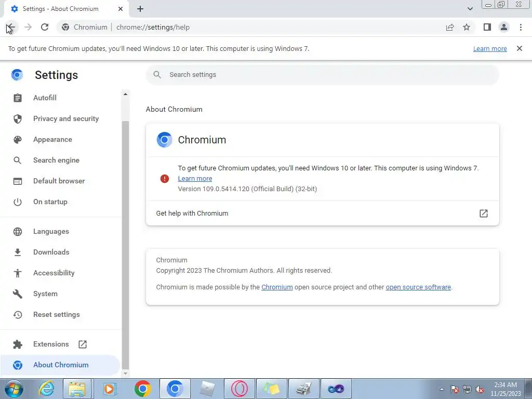Click Learn more link in About card
Image resolution: width=532 pixels, height=399 pixels.
(x=195, y=179)
